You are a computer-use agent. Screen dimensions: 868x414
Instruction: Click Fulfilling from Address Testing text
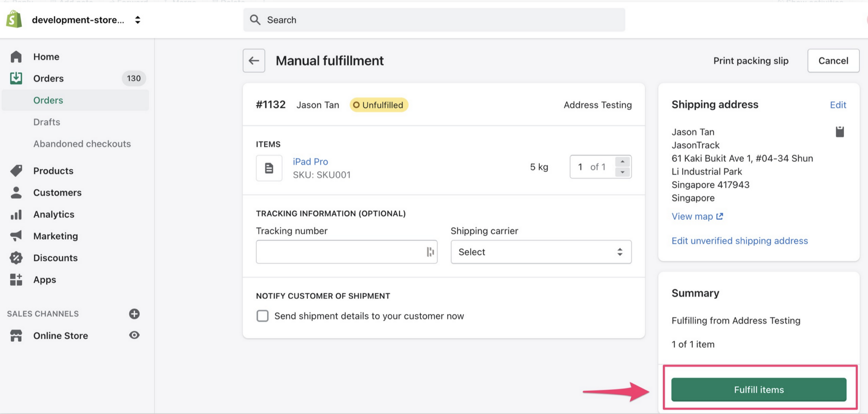[736, 321]
